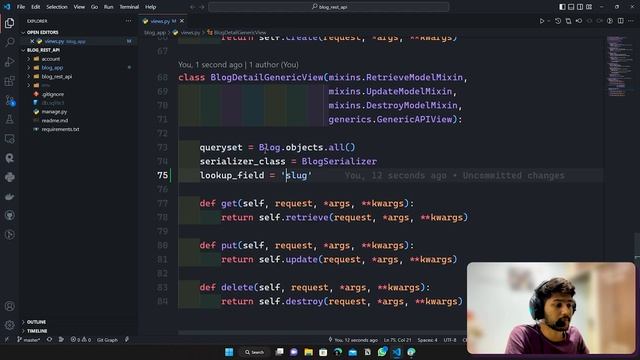Screen dimensions: 640x360
Task: Expand the blog_rest_api folder
Action: tap(56, 76)
